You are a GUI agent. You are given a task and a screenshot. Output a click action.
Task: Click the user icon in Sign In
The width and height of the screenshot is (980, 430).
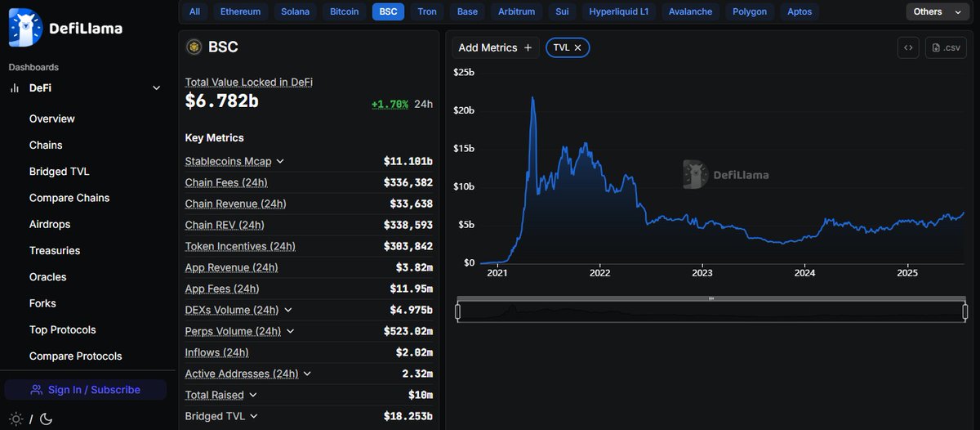37,390
